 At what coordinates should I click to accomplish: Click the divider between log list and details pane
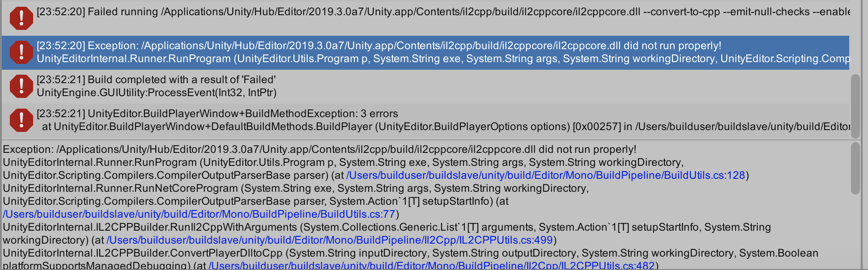[430, 140]
